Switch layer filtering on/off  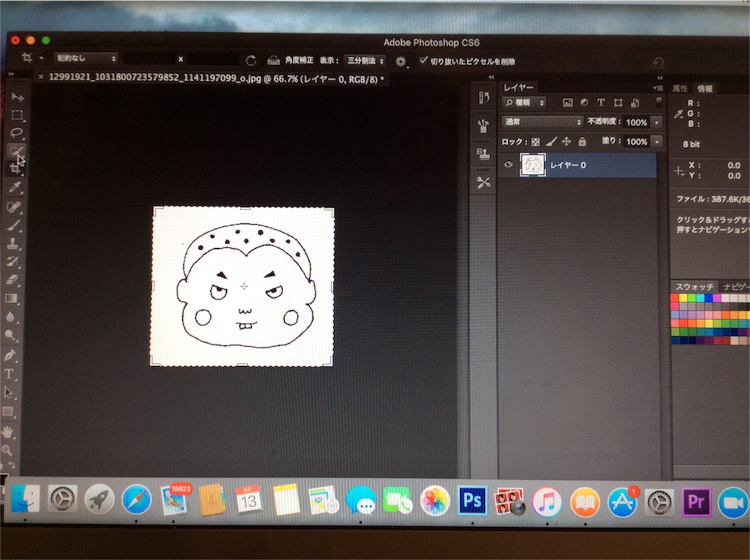click(x=658, y=102)
